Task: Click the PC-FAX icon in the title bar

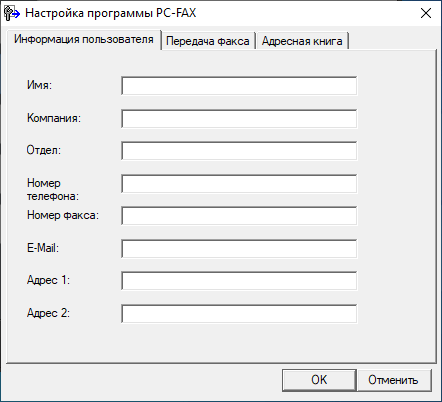Action: coord(11,13)
